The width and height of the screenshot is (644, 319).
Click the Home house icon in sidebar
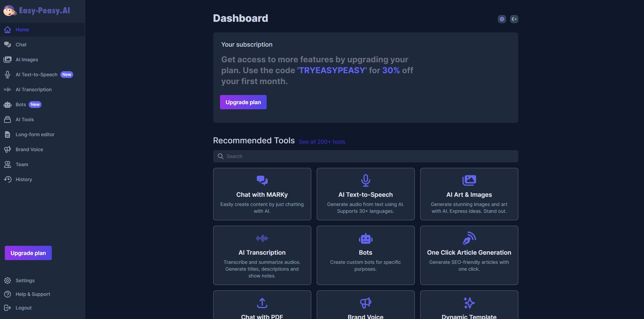[7, 30]
